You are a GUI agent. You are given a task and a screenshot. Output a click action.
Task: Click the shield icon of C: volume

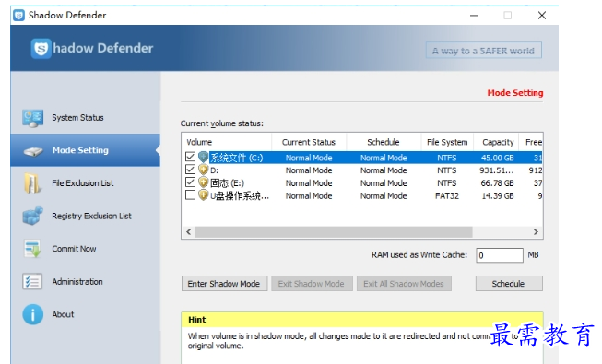point(203,157)
